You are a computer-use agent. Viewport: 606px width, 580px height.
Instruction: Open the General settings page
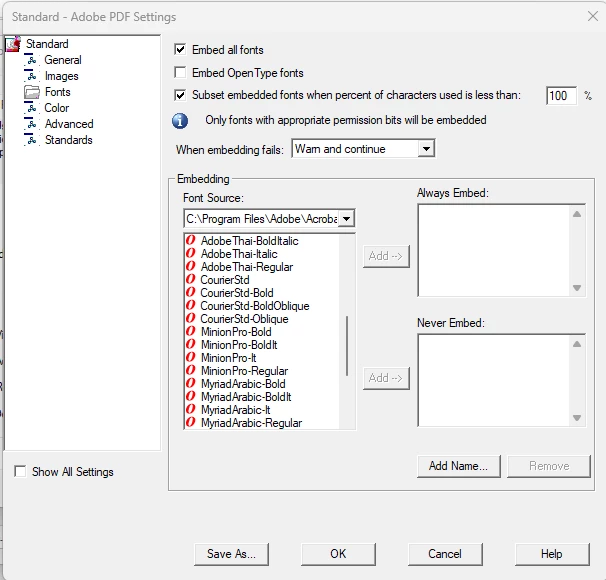pyautogui.click(x=63, y=60)
